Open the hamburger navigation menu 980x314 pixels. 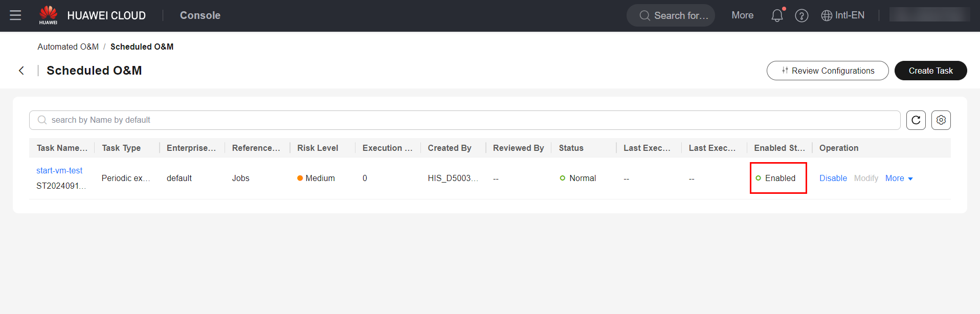[15, 15]
